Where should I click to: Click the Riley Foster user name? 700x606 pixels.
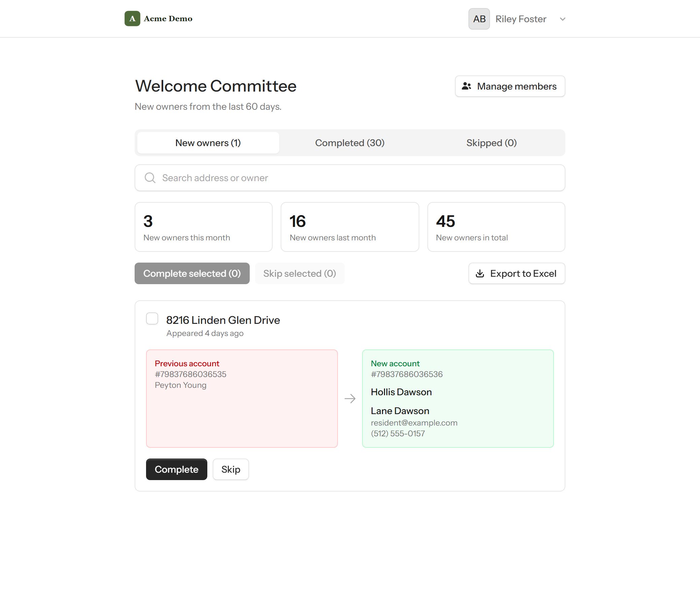pos(521,19)
